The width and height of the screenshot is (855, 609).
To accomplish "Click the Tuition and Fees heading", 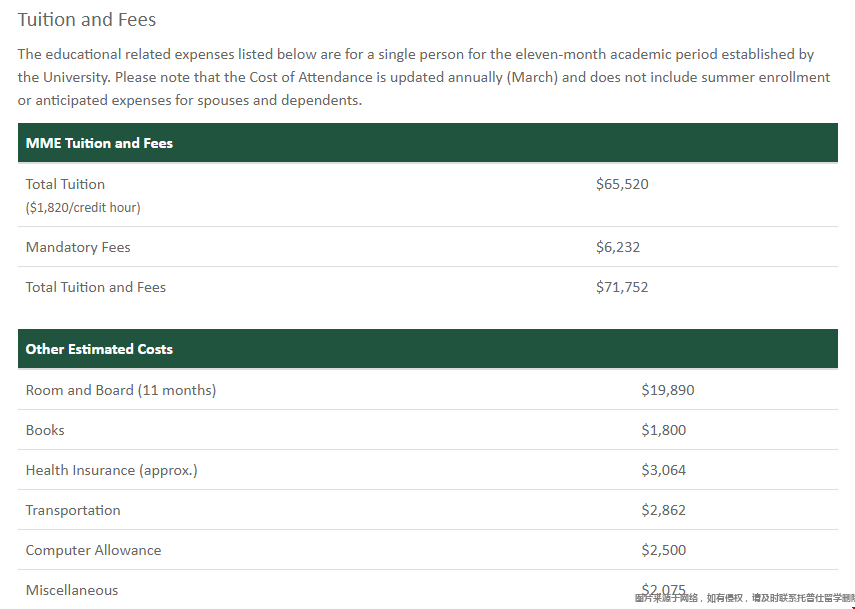I will click(87, 20).
